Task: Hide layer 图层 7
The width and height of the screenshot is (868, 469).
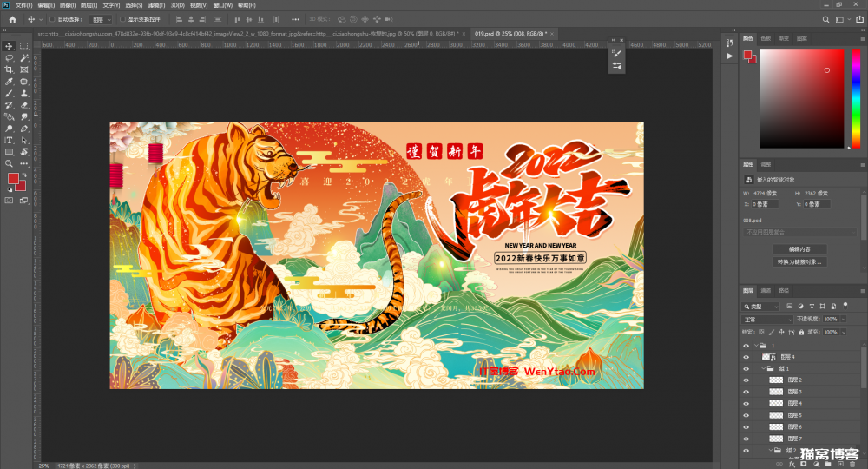Action: pyautogui.click(x=746, y=439)
